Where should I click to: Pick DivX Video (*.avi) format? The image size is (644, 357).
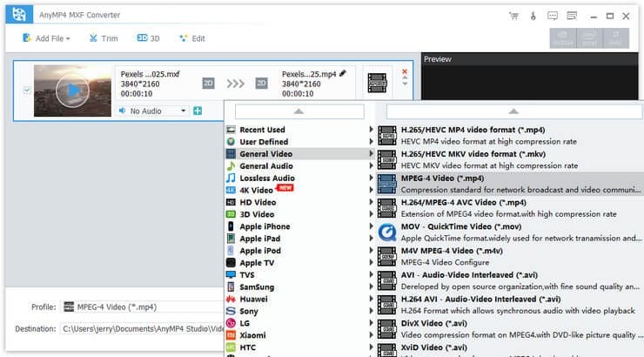tap(510, 329)
